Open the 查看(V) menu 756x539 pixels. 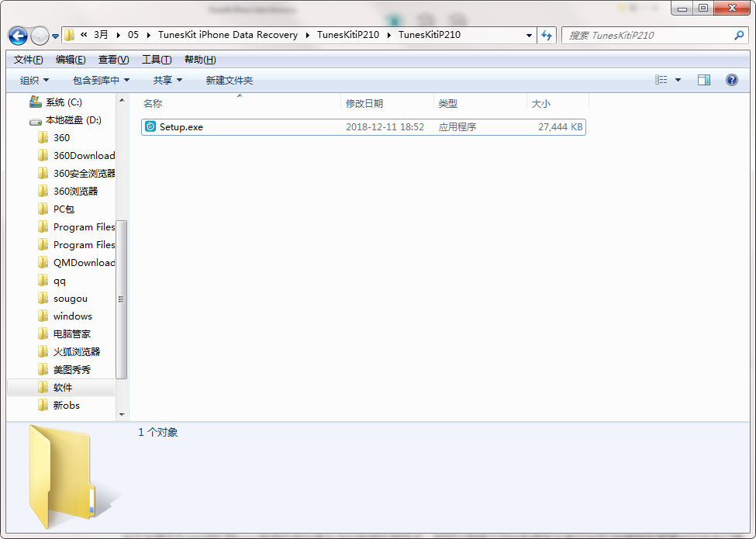click(x=113, y=59)
